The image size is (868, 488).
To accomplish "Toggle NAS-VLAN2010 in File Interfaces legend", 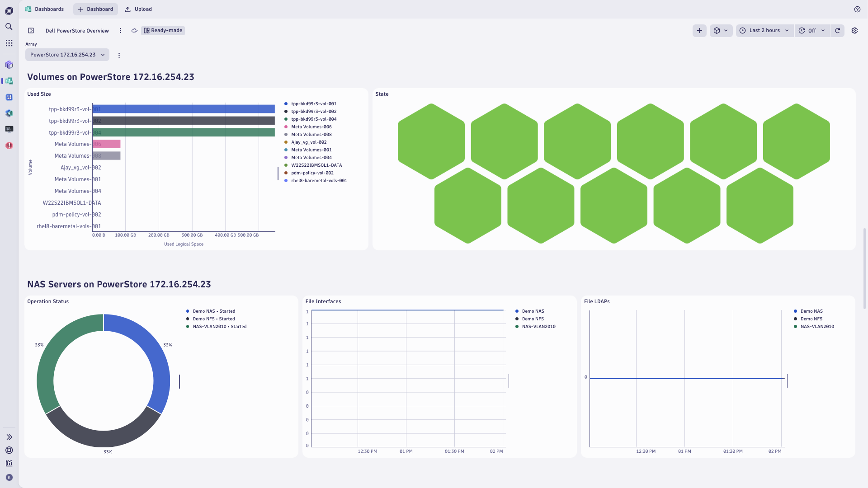I will (536, 327).
